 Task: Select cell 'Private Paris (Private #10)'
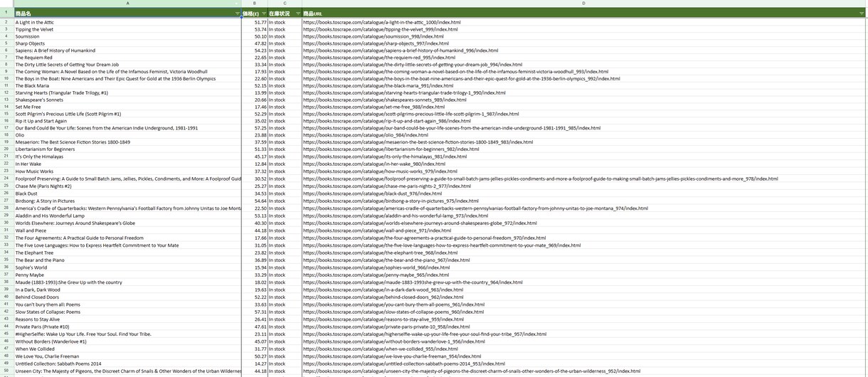[x=127, y=326]
